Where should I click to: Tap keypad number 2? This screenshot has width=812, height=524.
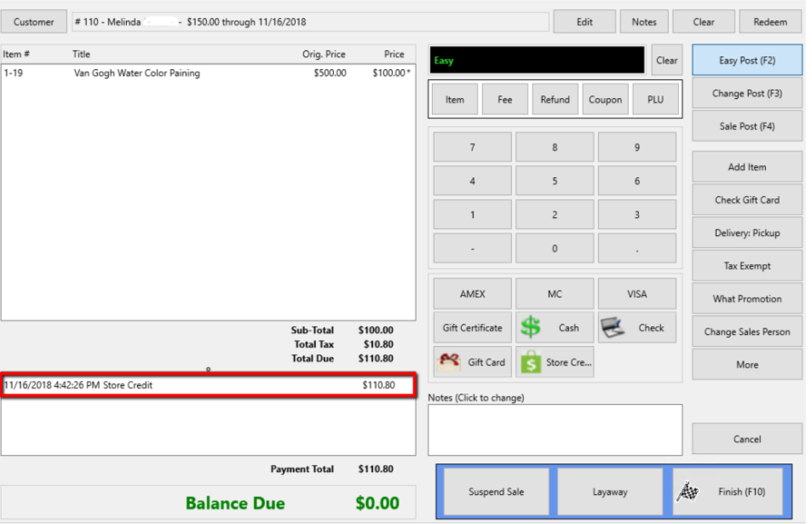(555, 215)
